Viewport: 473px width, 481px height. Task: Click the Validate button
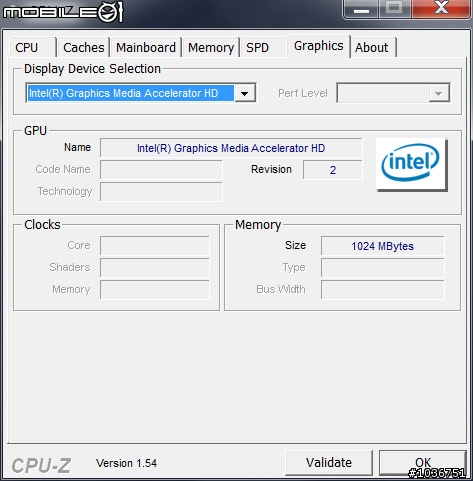(329, 463)
